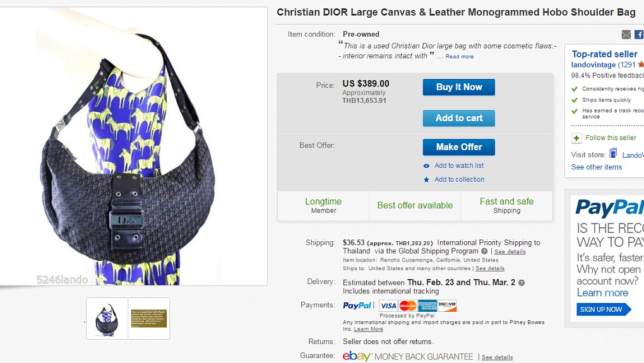644x363 pixels.
Task: Click the Make Offer button
Action: click(x=459, y=147)
